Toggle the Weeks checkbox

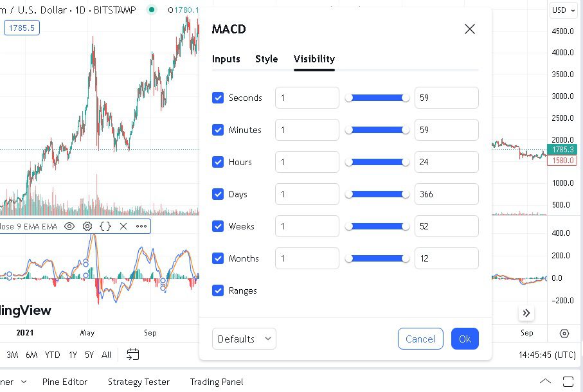[x=218, y=226]
